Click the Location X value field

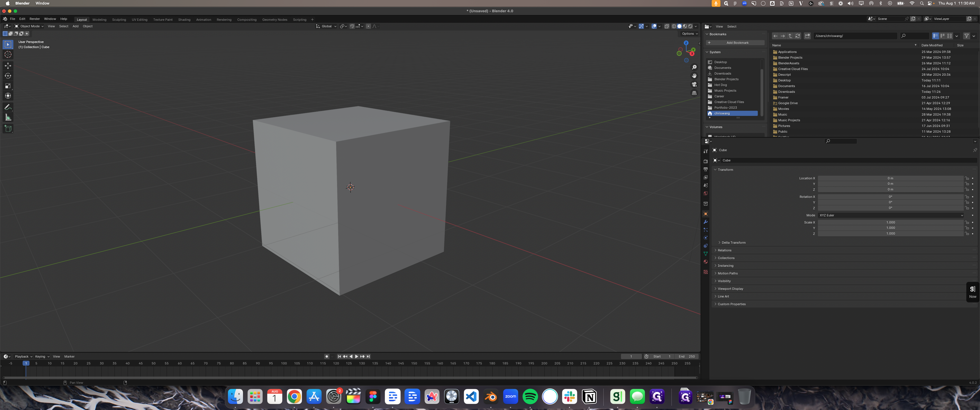[891, 178]
